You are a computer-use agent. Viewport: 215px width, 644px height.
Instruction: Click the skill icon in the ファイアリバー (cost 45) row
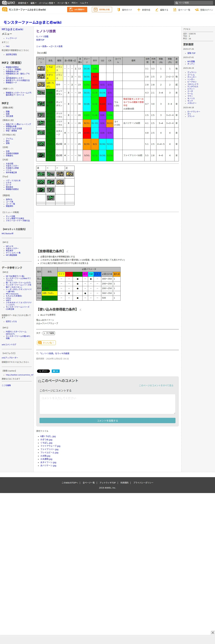(x=41, y=144)
